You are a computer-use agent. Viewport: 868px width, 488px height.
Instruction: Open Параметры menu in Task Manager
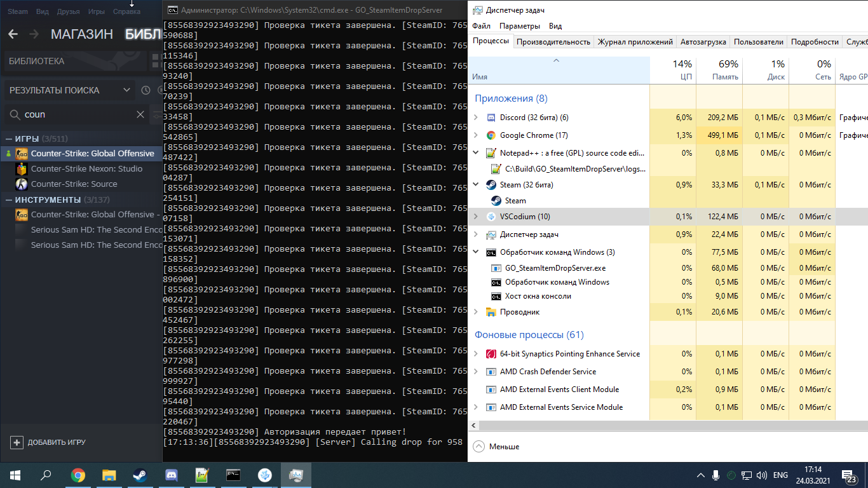click(520, 26)
